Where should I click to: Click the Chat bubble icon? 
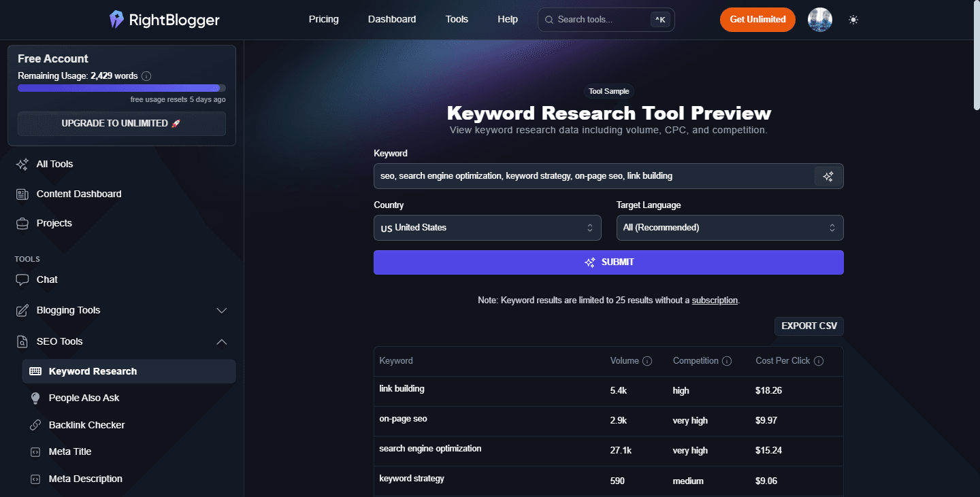click(22, 279)
